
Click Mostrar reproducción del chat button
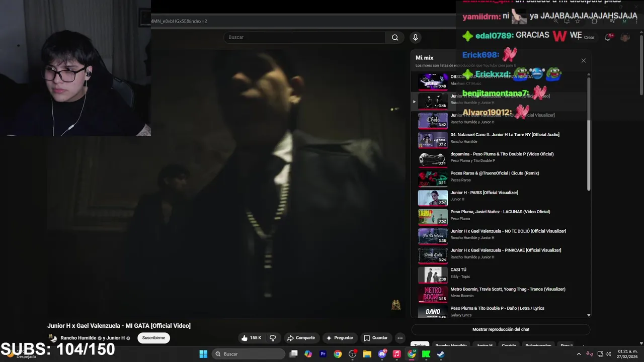(x=501, y=329)
